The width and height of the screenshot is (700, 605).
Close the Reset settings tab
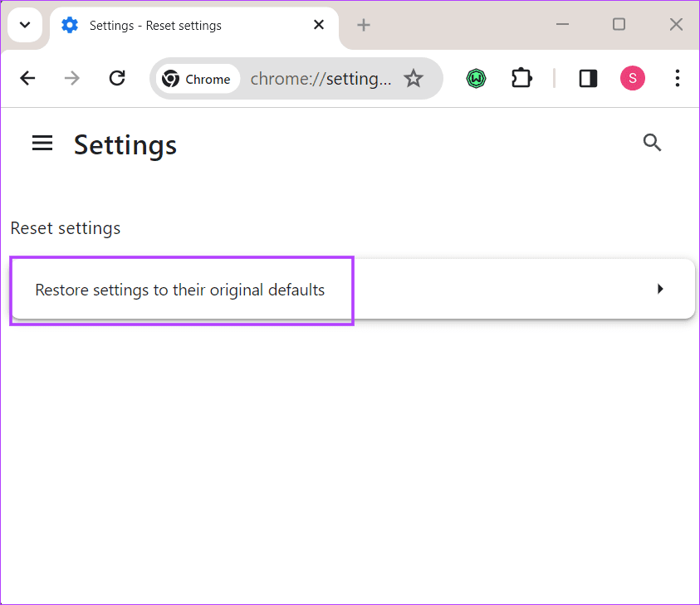319,25
